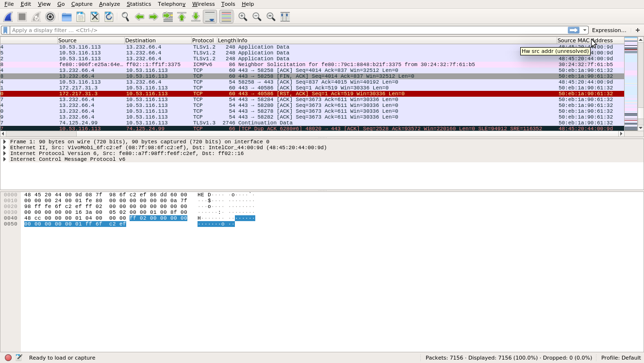
Task: Sort by Length column header
Action: (x=227, y=40)
